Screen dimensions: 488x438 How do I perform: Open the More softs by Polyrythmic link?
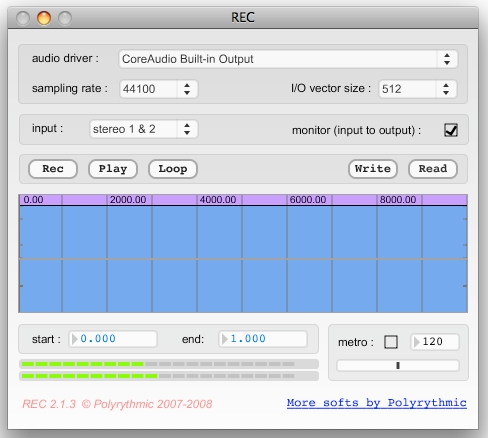pos(377,403)
